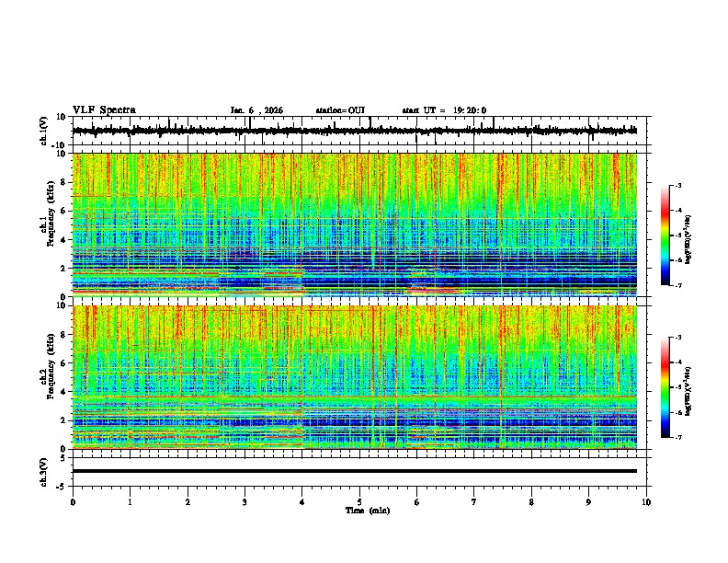Viewport: 728px width, 563px height.
Task: Click the ch.1 voltage waveform trace
Action: tap(354, 131)
